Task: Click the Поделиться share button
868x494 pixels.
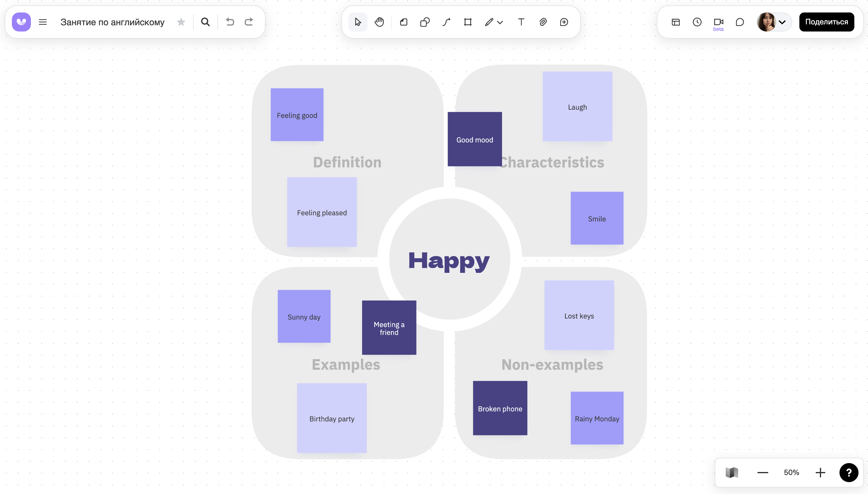Action: (827, 22)
